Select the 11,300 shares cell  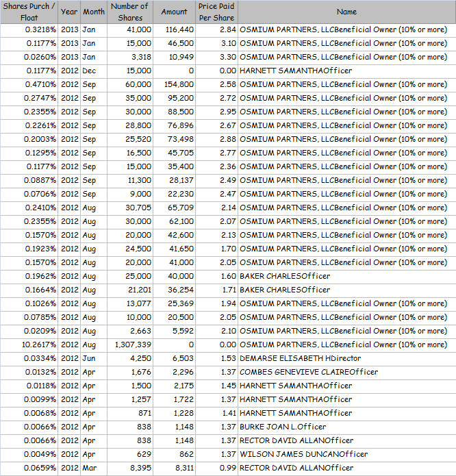click(130, 180)
